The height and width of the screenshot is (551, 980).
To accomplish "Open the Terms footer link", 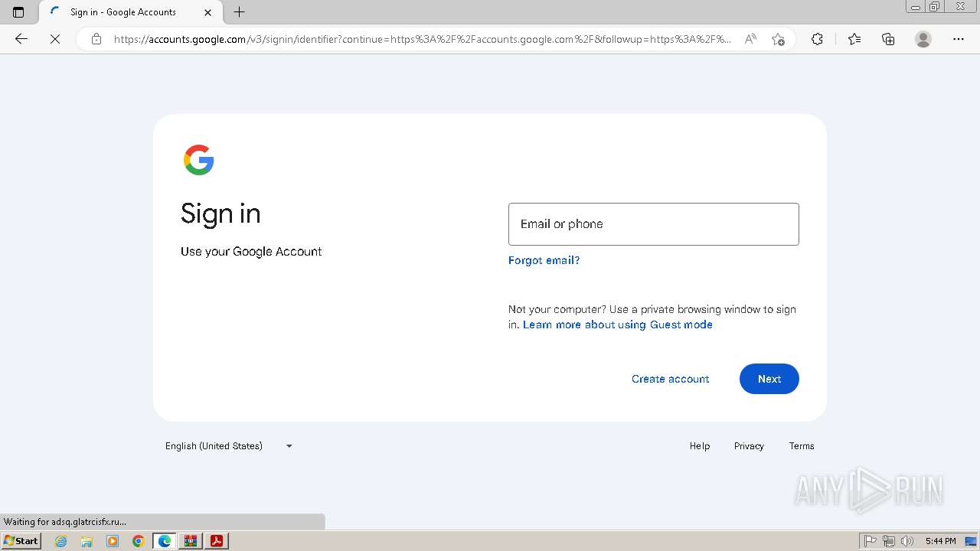I will point(802,446).
